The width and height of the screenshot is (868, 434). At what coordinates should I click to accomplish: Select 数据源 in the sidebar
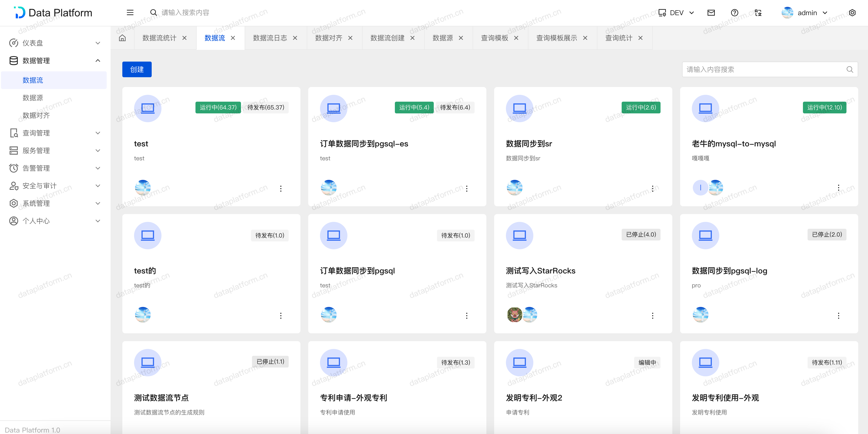click(x=33, y=98)
